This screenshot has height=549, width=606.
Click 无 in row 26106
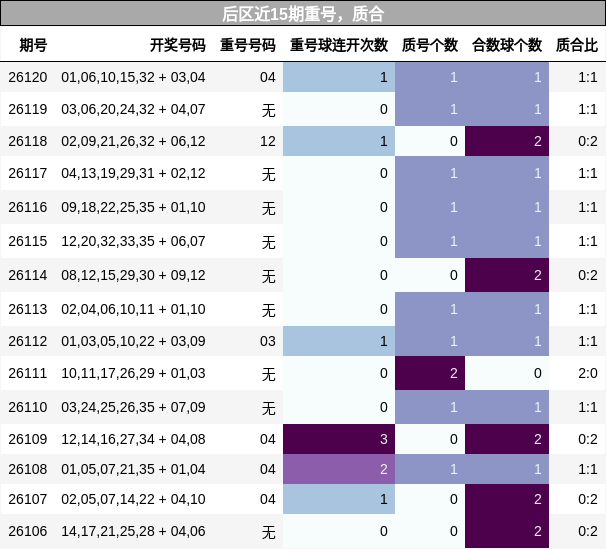(x=269, y=532)
